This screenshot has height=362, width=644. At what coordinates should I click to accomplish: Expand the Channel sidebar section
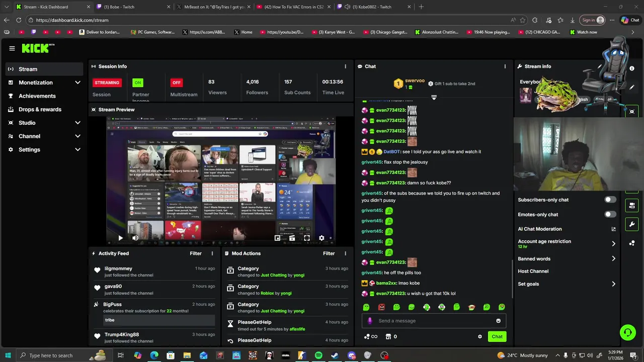click(x=77, y=136)
